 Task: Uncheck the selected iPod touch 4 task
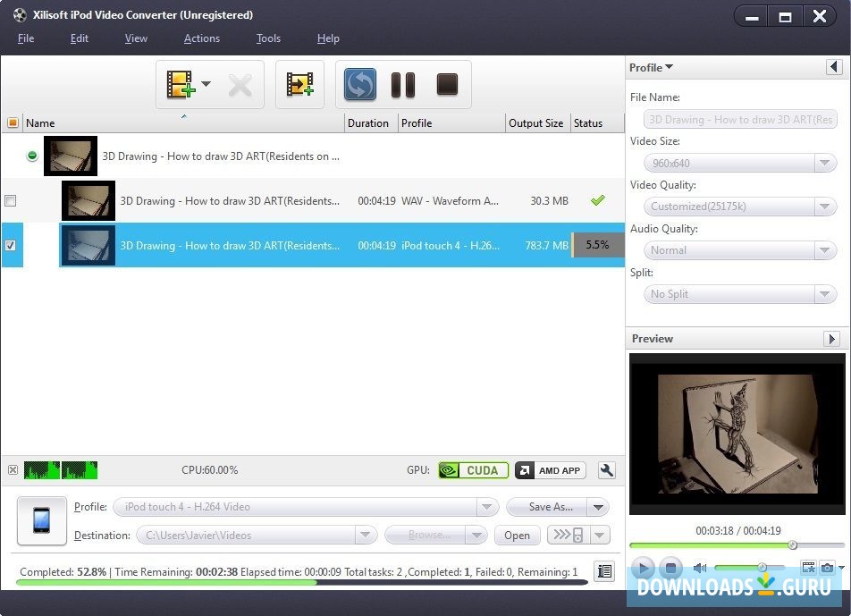click(10, 245)
